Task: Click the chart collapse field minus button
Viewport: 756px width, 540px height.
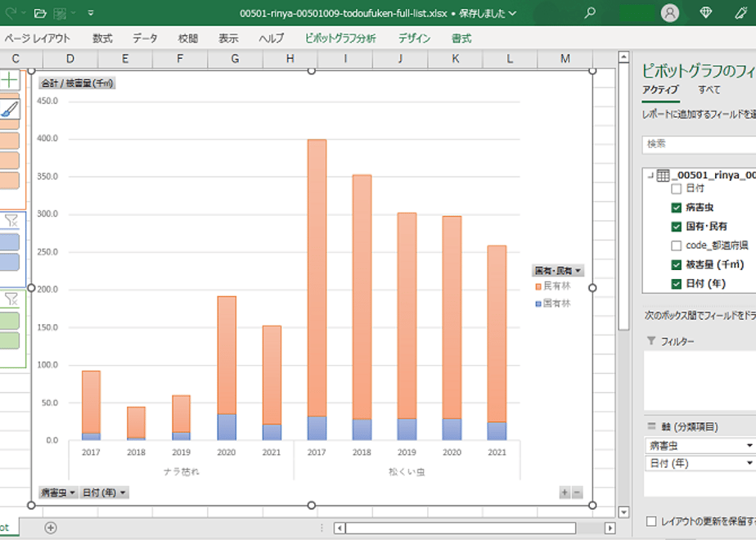Action: pos(577,493)
